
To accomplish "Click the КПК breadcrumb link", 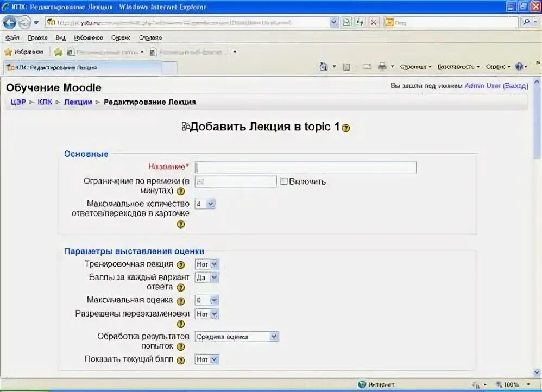I will [x=45, y=102].
